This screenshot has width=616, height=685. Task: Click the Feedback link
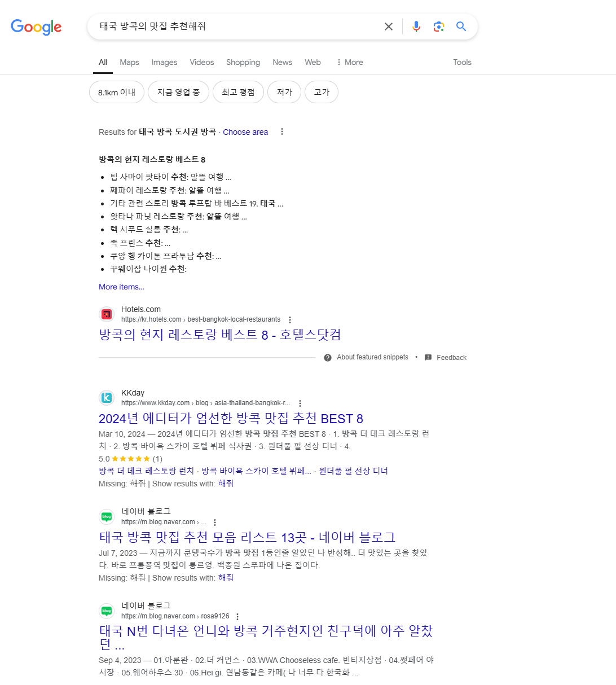click(451, 358)
